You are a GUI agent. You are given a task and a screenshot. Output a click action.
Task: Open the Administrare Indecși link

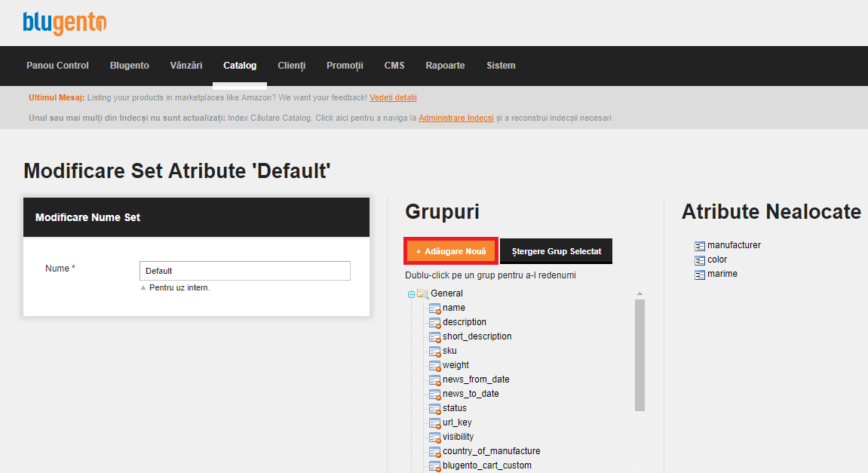[456, 118]
